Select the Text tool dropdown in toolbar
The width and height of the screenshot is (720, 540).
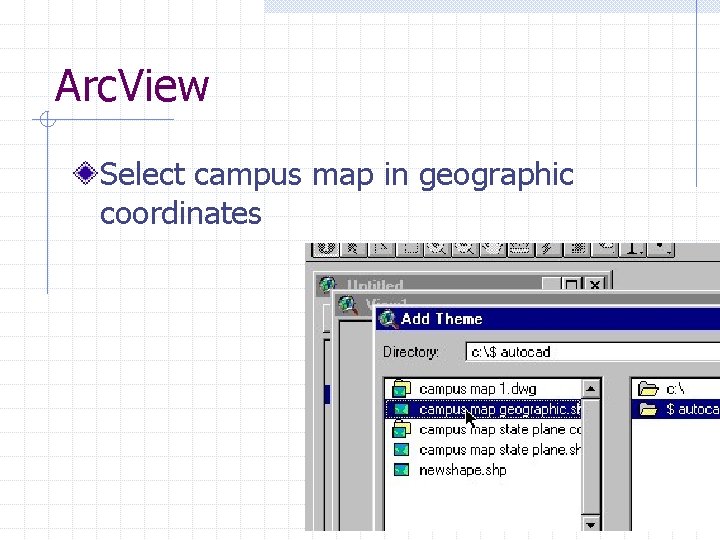click(633, 249)
